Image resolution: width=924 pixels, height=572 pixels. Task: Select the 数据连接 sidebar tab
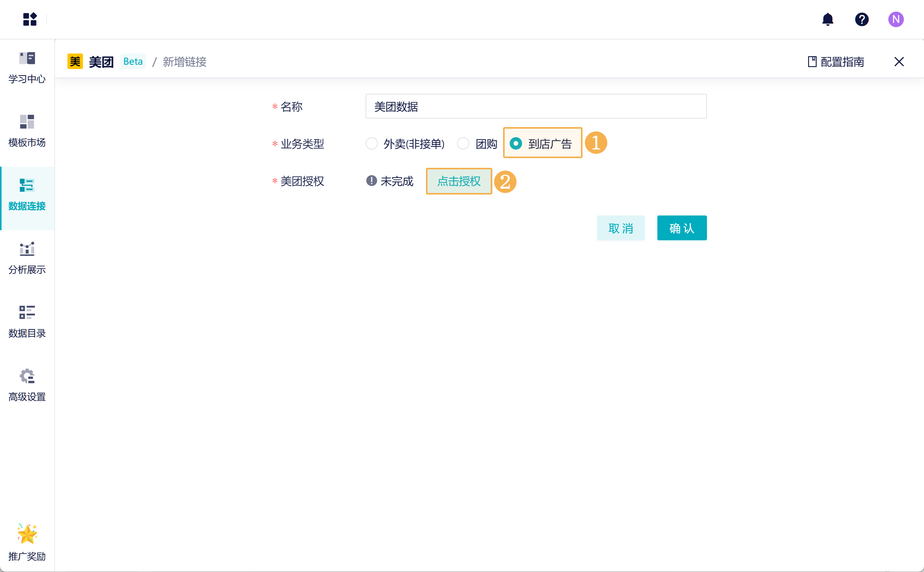(x=27, y=195)
